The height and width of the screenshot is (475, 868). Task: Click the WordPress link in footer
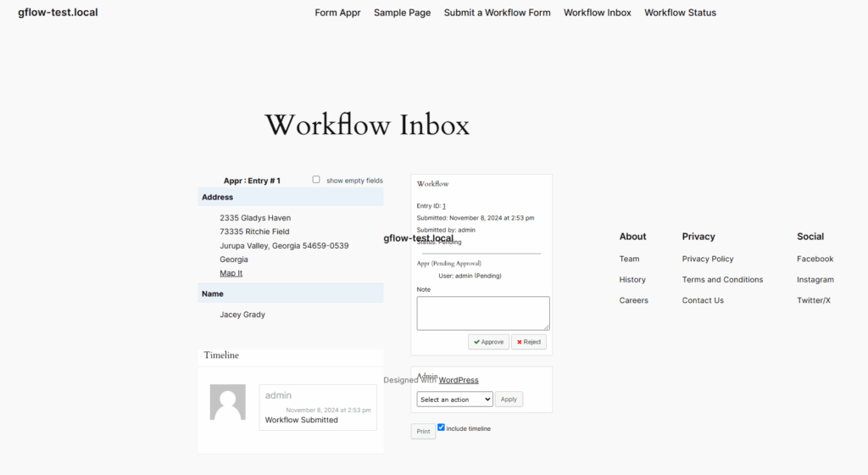[458, 380]
